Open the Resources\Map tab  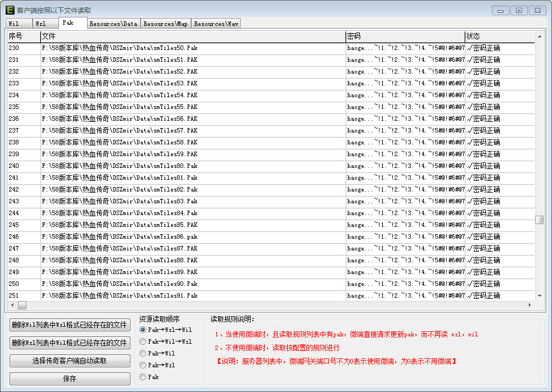tap(165, 24)
